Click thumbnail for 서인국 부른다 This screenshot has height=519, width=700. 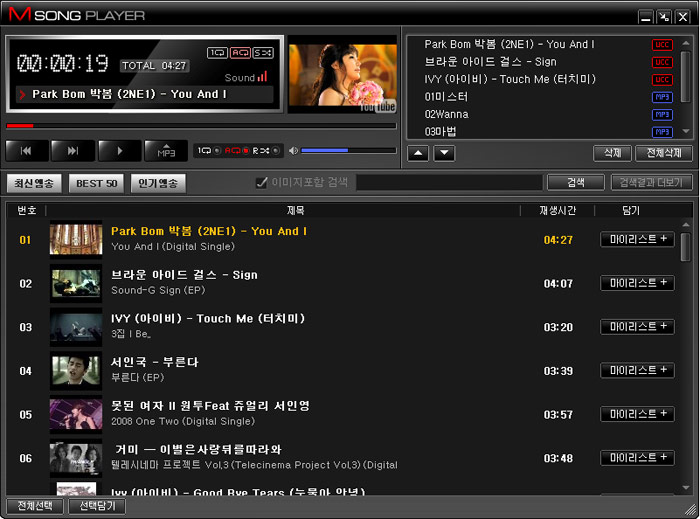point(76,370)
